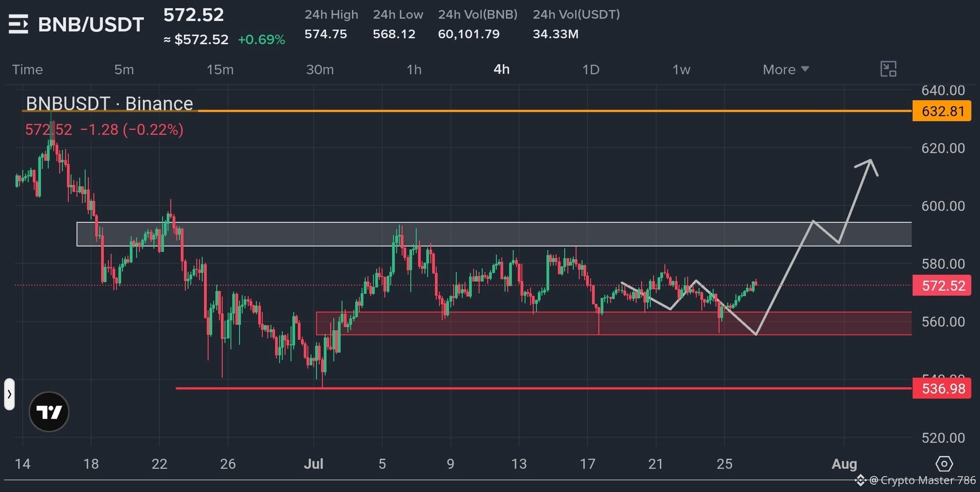Click the −1.28 (−0.22%) chart change text

click(x=132, y=130)
